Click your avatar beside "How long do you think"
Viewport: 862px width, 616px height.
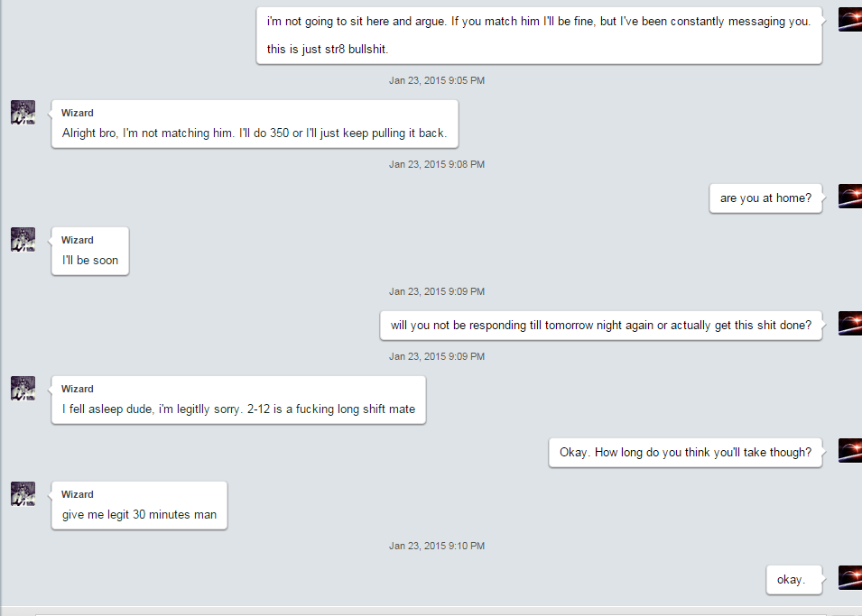point(850,451)
